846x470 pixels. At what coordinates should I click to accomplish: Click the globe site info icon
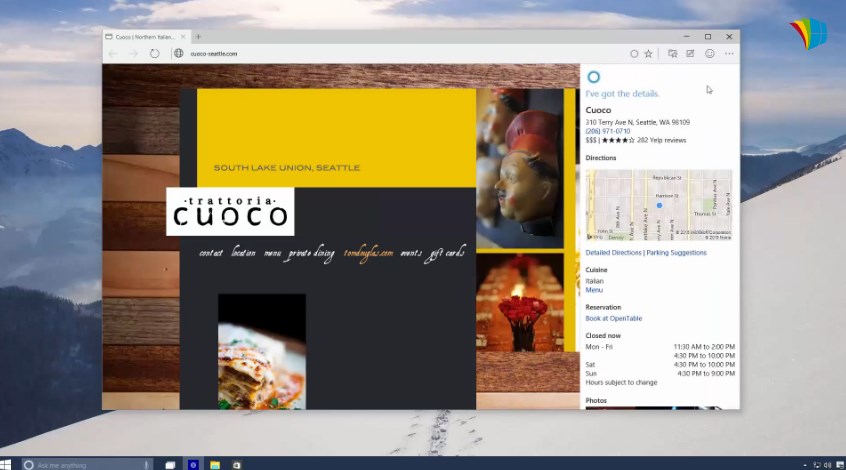point(179,53)
